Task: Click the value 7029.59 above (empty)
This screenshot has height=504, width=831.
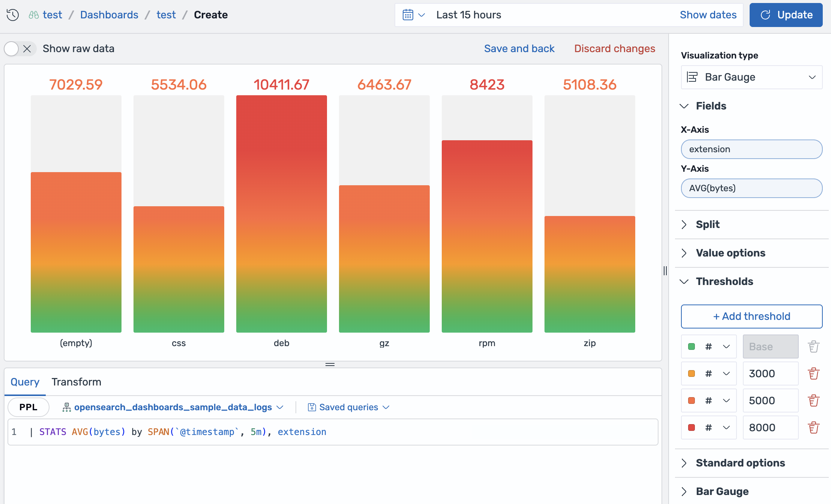Action: click(76, 85)
